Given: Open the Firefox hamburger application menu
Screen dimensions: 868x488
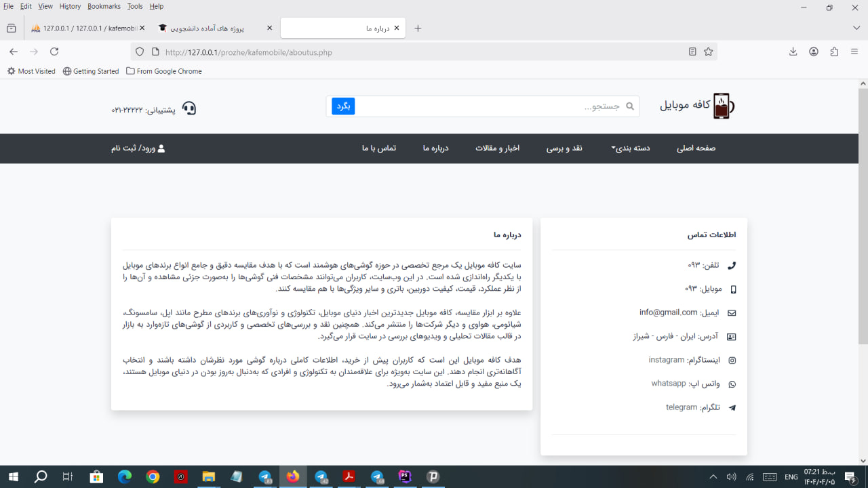Looking at the screenshot, I should tap(854, 52).
